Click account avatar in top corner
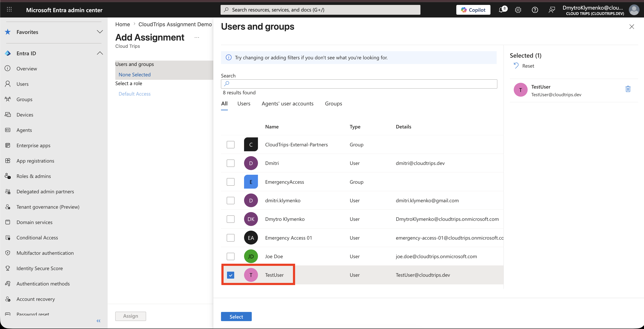 [x=634, y=10]
